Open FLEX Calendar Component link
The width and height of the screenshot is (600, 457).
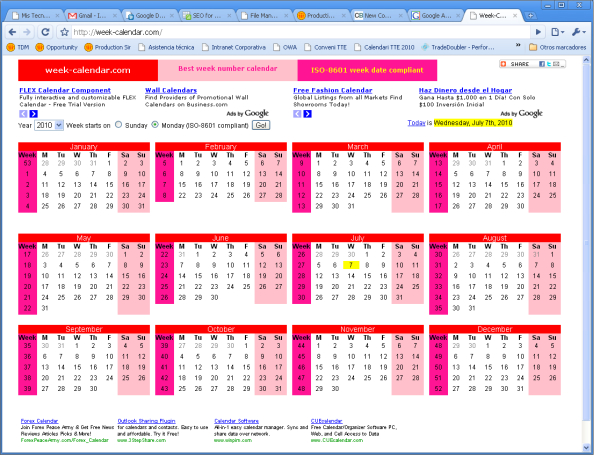click(x=65, y=91)
